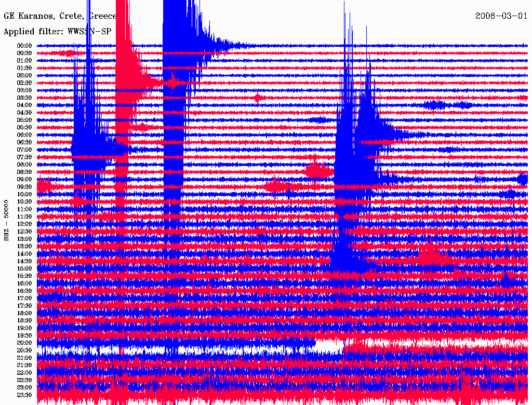Select the 02:30 time label
The width and height of the screenshot is (532, 405).
click(24, 83)
